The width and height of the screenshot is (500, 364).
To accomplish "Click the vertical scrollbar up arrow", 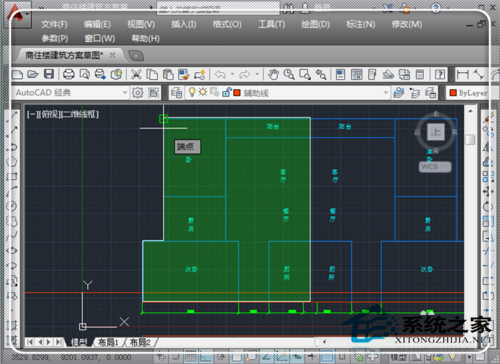I will (x=470, y=111).
